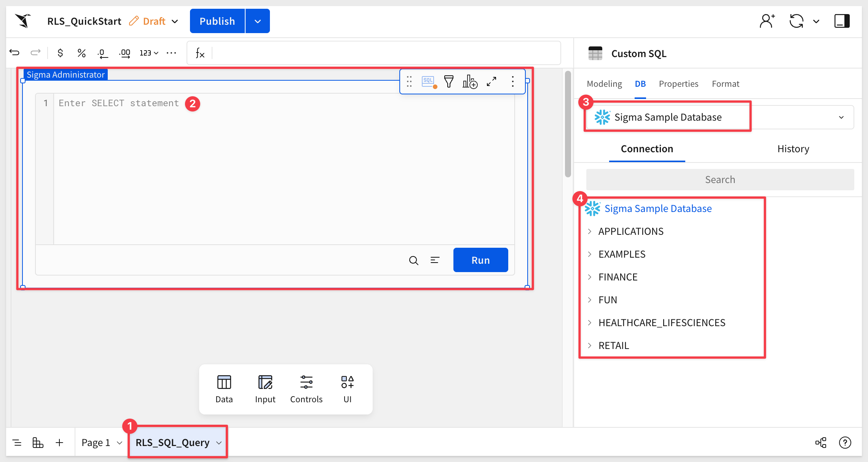
Task: Decrease decimal places
Action: [102, 53]
